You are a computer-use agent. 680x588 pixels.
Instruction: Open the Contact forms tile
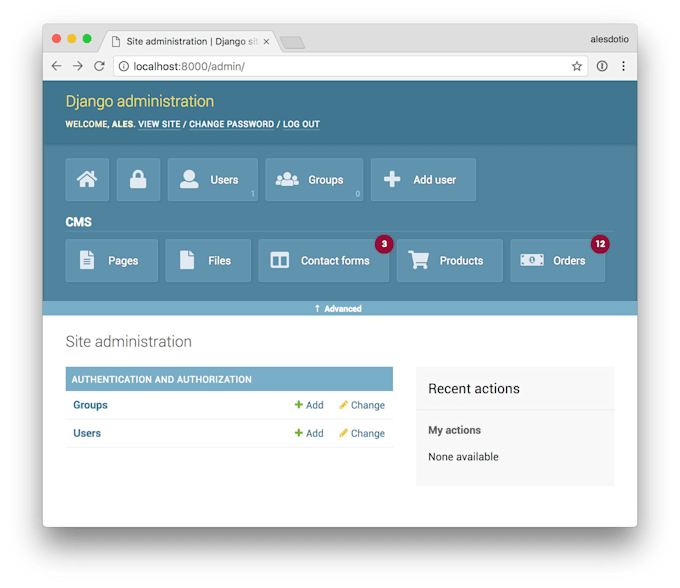pos(324,261)
